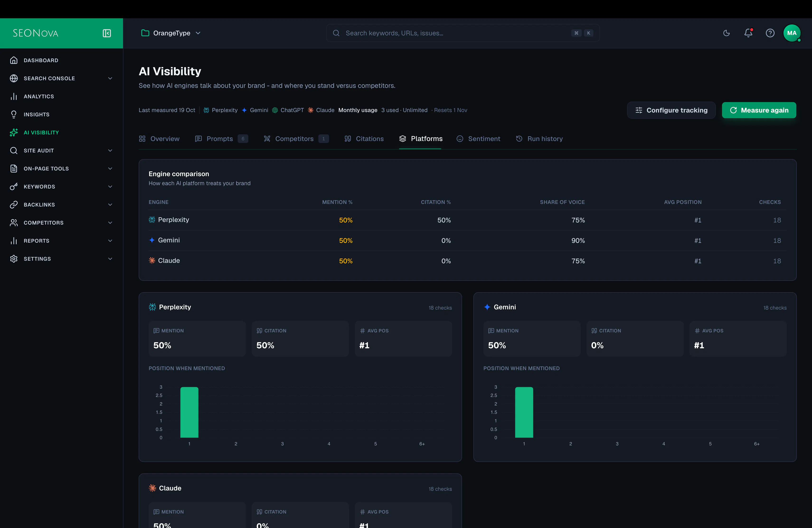
Task: Click Configure tracking button
Action: pos(671,110)
